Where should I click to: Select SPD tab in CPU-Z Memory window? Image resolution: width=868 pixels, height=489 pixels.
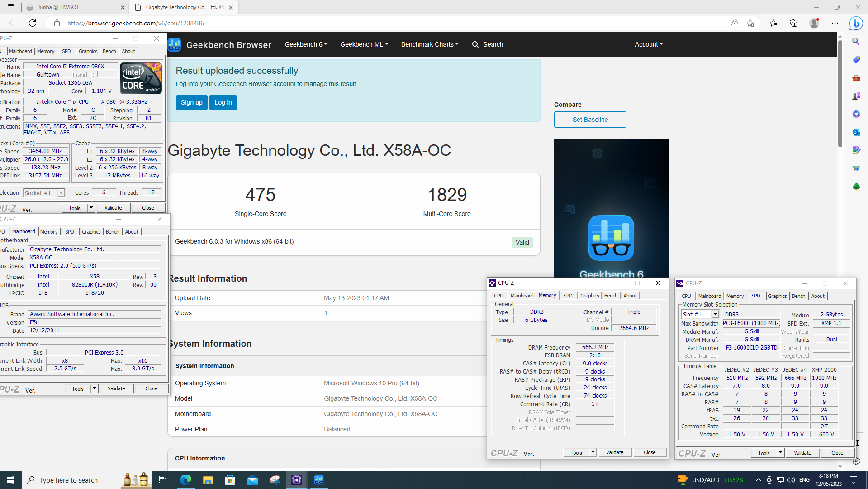(568, 296)
